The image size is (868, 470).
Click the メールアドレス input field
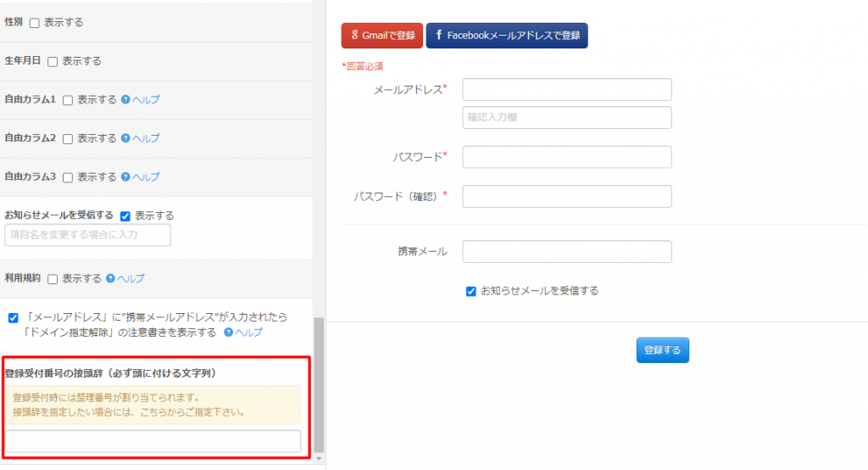coord(567,90)
